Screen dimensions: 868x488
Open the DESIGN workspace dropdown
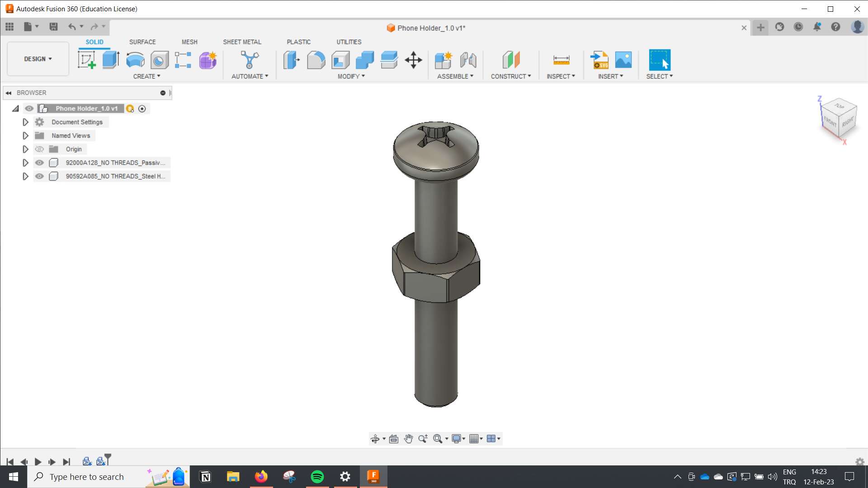click(38, 59)
